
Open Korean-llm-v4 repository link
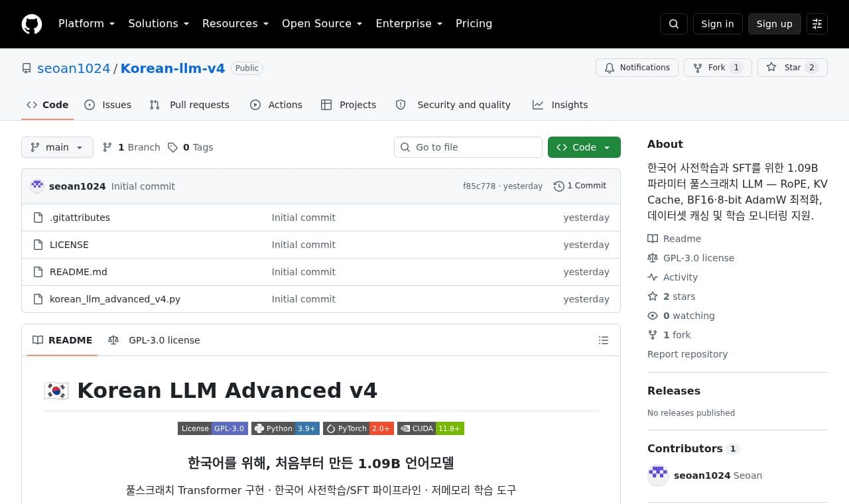tap(172, 68)
